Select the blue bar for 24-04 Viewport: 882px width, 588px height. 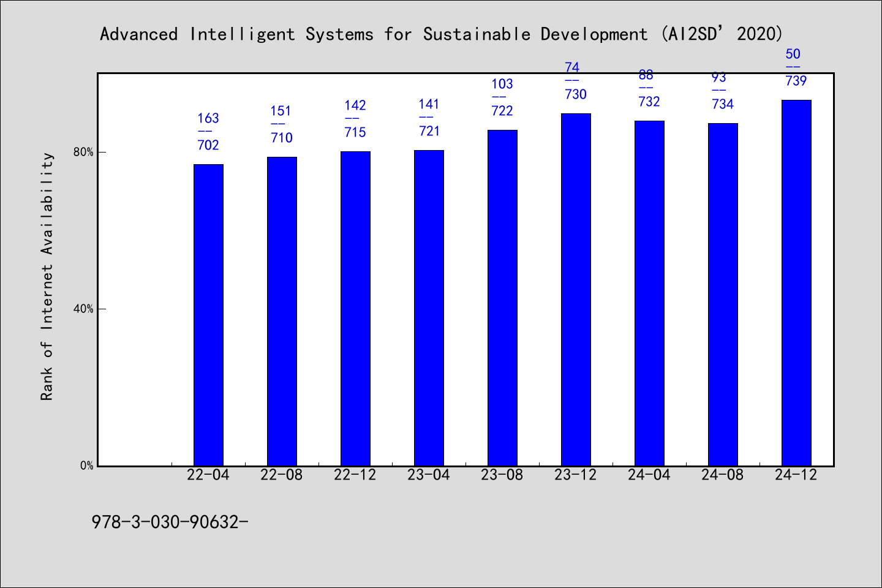click(x=649, y=293)
